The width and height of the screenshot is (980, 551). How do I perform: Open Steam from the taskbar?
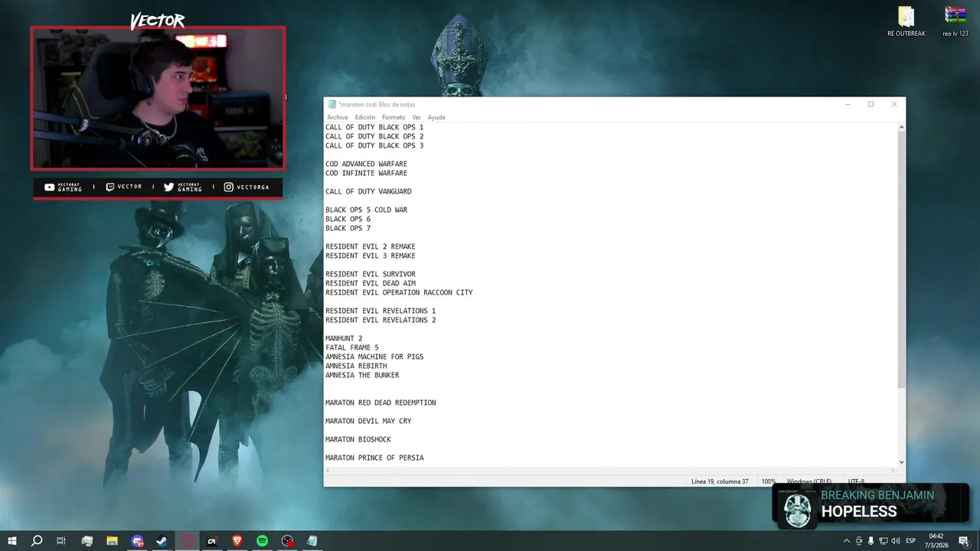[162, 541]
